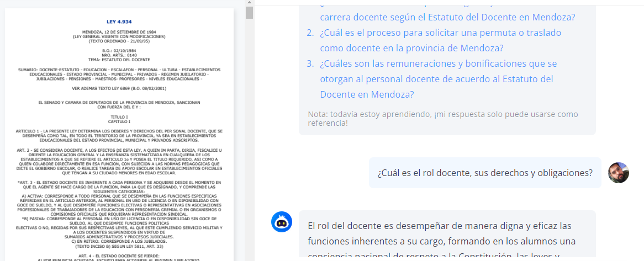Click "C) EN RETIRO" line in document

pos(119,242)
